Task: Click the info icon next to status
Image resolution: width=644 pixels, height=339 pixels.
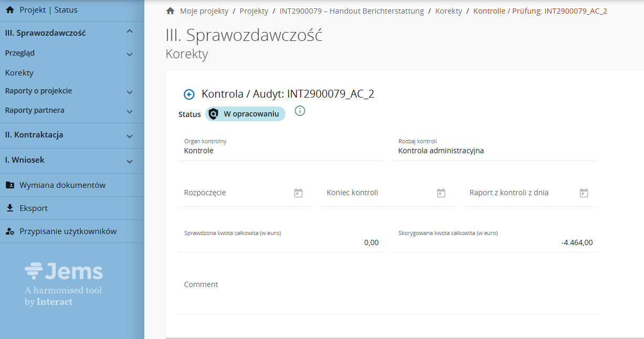Action: [x=300, y=111]
